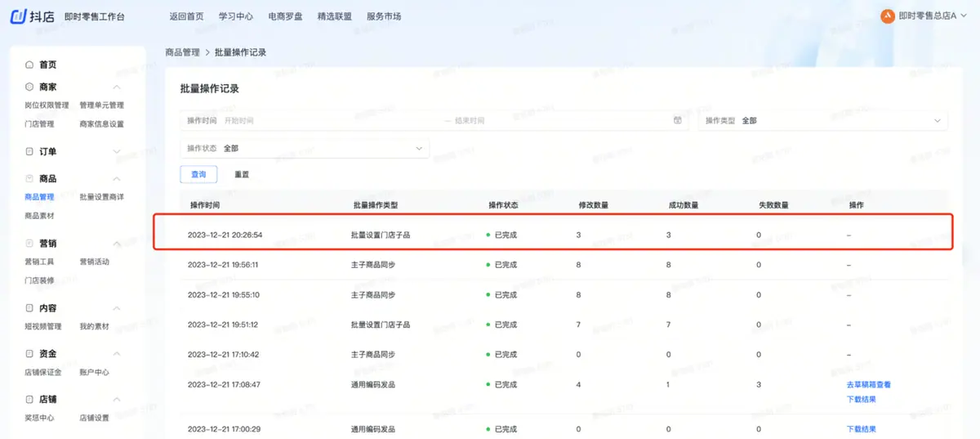
Task: Click the 商品 section icon
Action: (x=29, y=178)
